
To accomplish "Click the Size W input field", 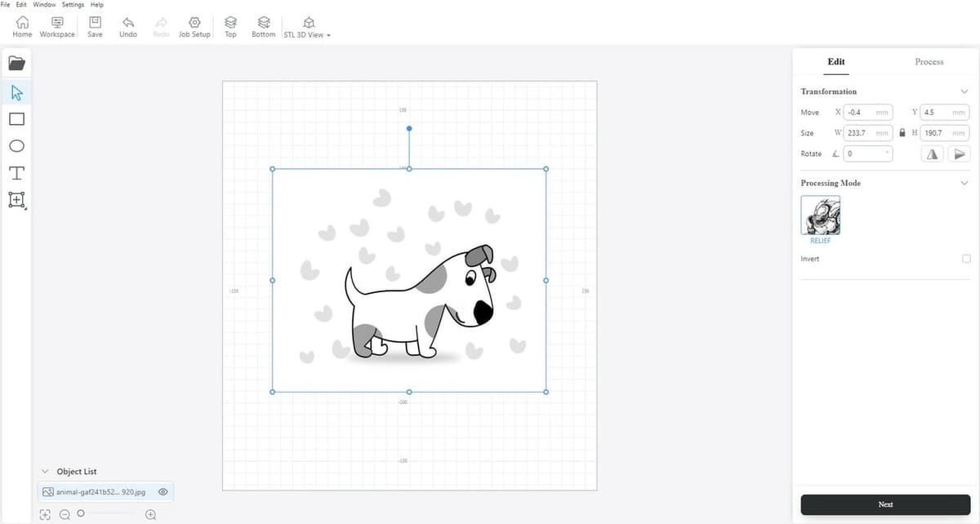I will [868, 132].
